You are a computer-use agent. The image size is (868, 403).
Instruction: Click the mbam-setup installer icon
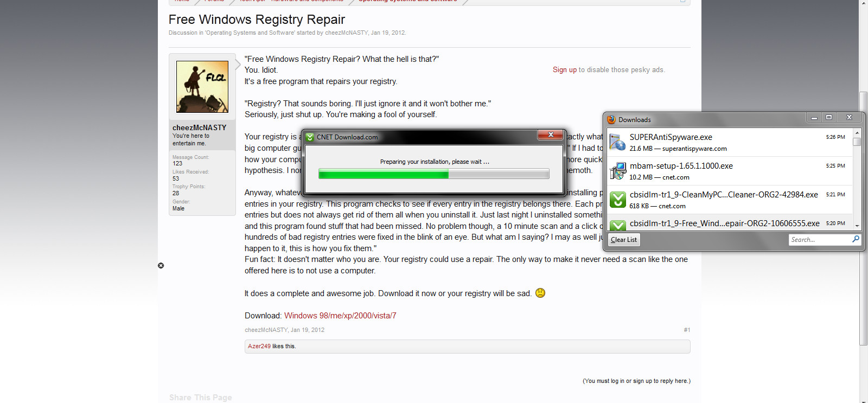point(617,171)
